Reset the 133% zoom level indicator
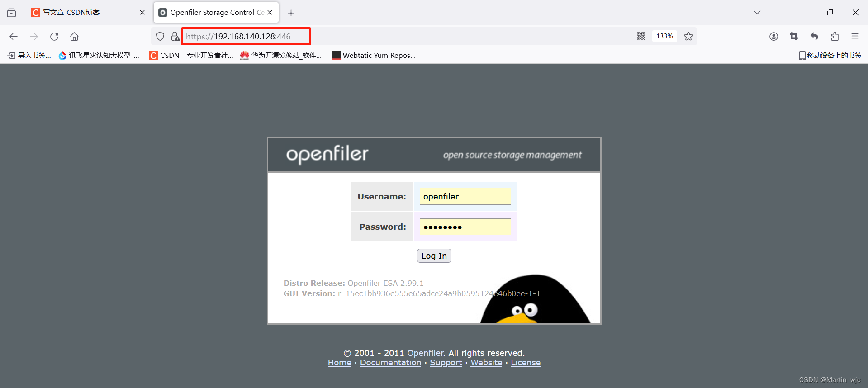This screenshot has height=388, width=868. coord(664,36)
